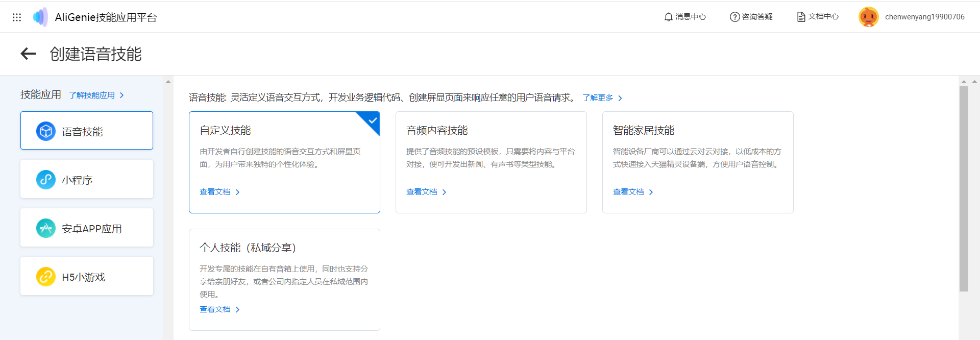This screenshot has height=340, width=980.
Task: Click the main content vertical scrollbar thumb
Action: click(x=964, y=189)
